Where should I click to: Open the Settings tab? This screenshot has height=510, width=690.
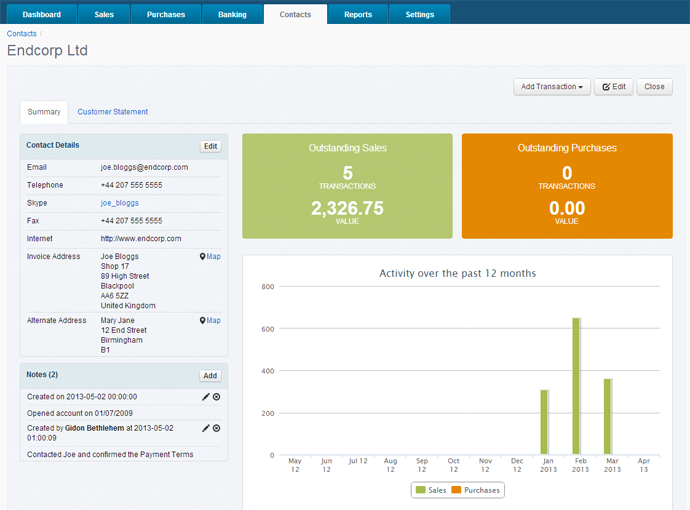point(420,15)
